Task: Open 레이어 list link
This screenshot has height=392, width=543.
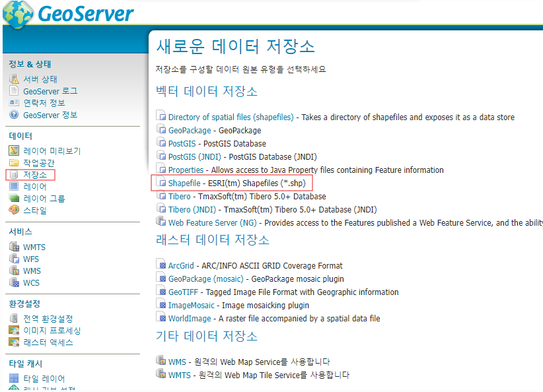Action: (35, 187)
